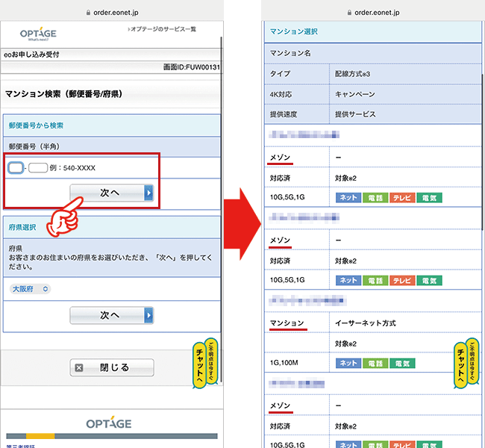The width and height of the screenshot is (485, 448).
Task: Click the 4K対応 header cell
Action: pos(297,94)
